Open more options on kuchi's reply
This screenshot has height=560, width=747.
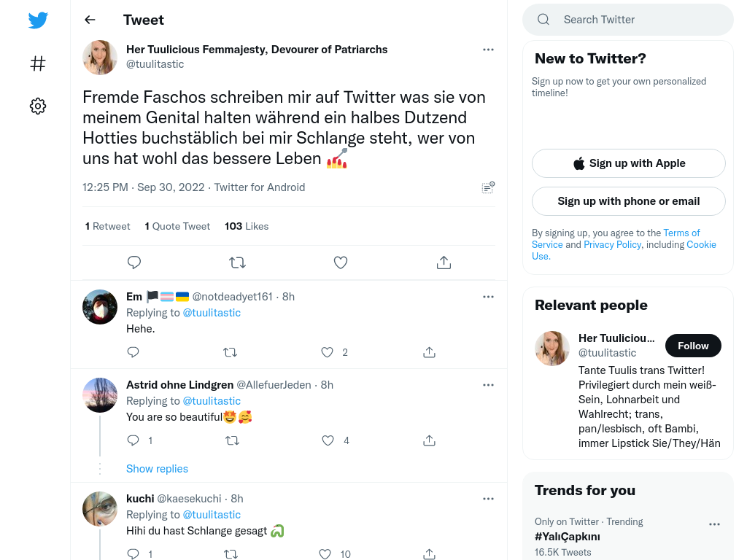(x=488, y=499)
